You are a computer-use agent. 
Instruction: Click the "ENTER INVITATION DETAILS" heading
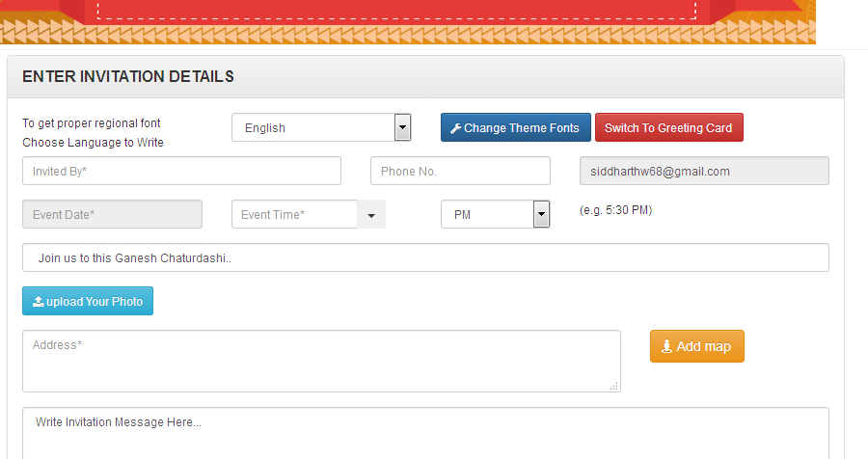click(x=128, y=76)
